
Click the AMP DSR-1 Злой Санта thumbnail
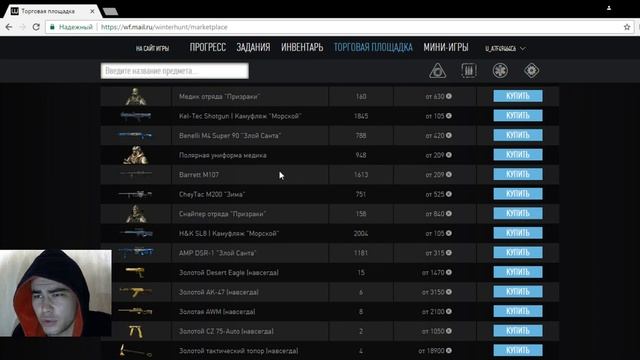click(136, 253)
